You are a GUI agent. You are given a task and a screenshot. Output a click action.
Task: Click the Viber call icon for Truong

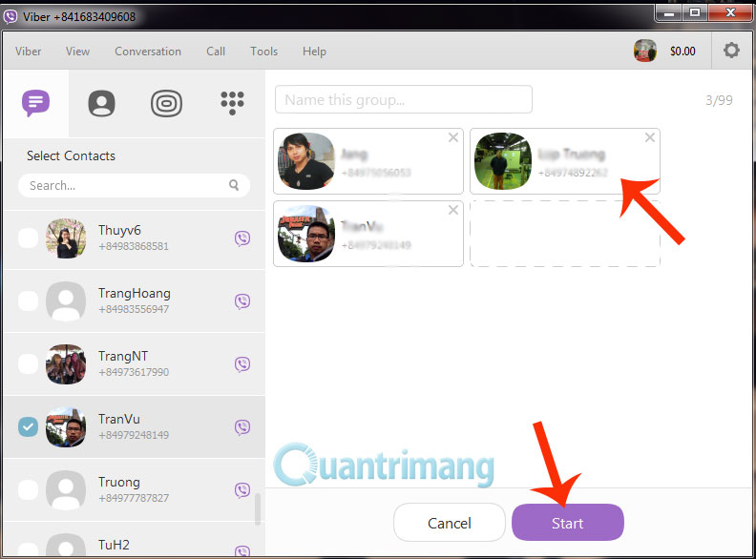pyautogui.click(x=242, y=489)
